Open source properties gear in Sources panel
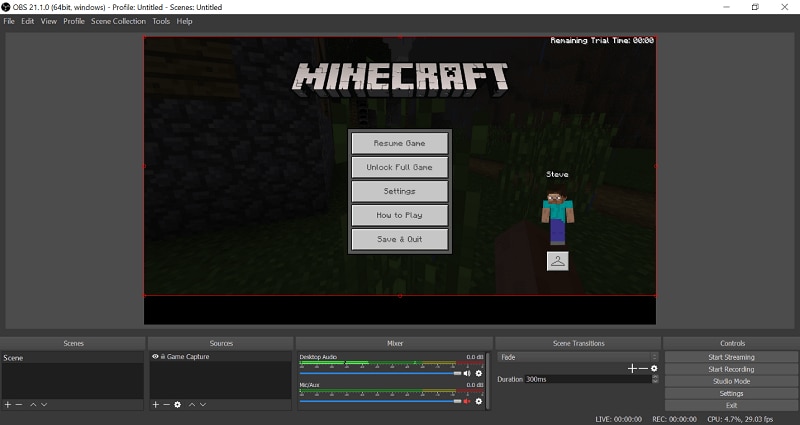Image resolution: width=800 pixels, height=425 pixels. (178, 405)
